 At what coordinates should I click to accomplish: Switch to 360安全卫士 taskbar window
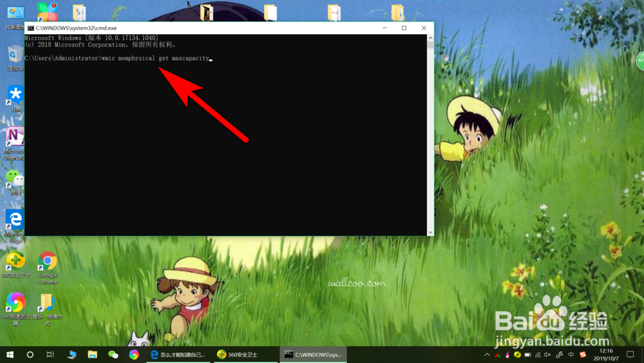click(x=245, y=355)
